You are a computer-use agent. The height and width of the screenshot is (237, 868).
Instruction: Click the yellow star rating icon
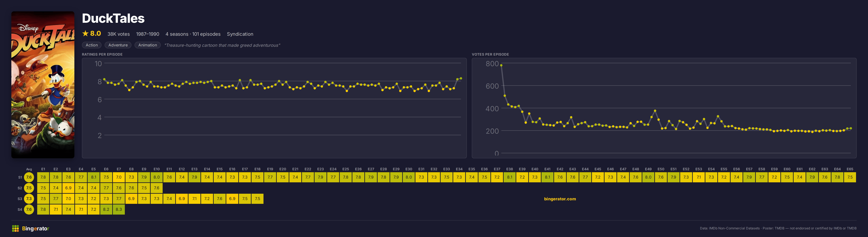85,33
